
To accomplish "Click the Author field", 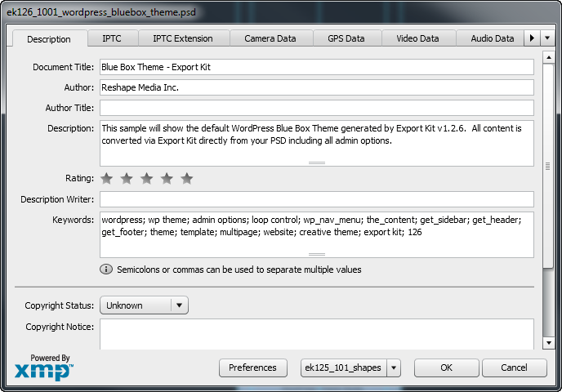I will click(x=317, y=87).
